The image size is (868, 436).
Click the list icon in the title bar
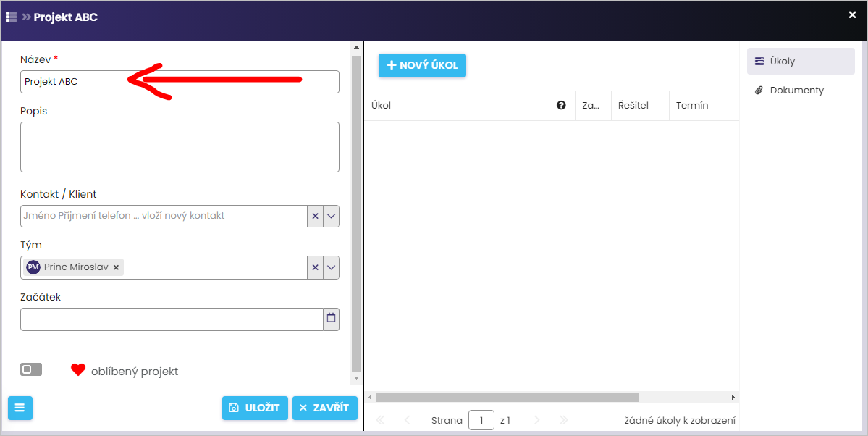pos(12,17)
